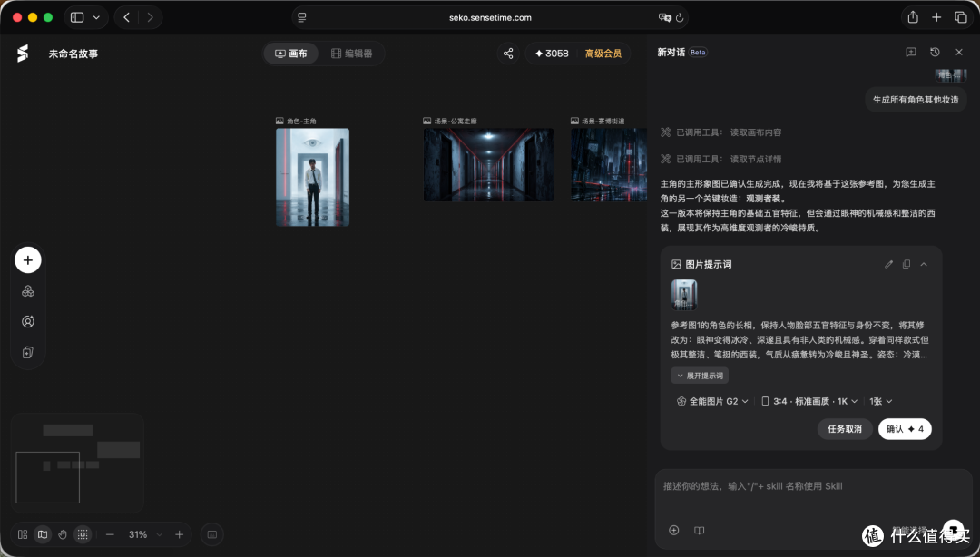
Task: Open the 31% zoom level dropdown
Action: click(145, 534)
